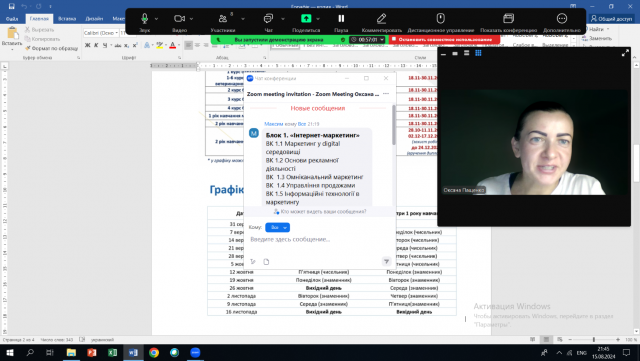
Task: Apply yellow text highlight color
Action: pos(160,45)
